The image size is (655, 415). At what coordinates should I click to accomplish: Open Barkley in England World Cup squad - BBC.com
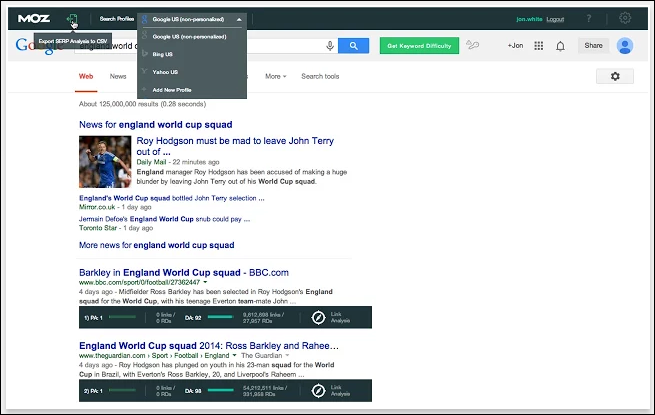click(184, 272)
